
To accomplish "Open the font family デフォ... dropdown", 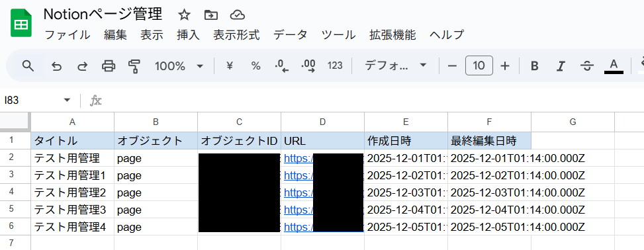I will click(x=396, y=65).
